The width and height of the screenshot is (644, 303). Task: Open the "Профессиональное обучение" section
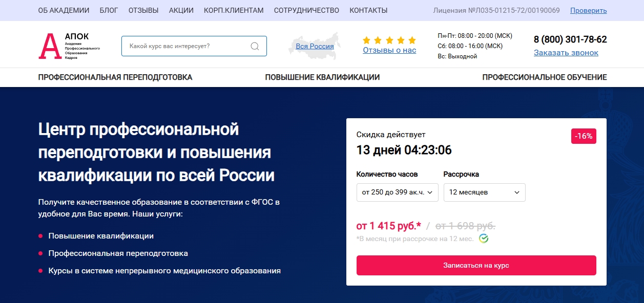click(544, 77)
